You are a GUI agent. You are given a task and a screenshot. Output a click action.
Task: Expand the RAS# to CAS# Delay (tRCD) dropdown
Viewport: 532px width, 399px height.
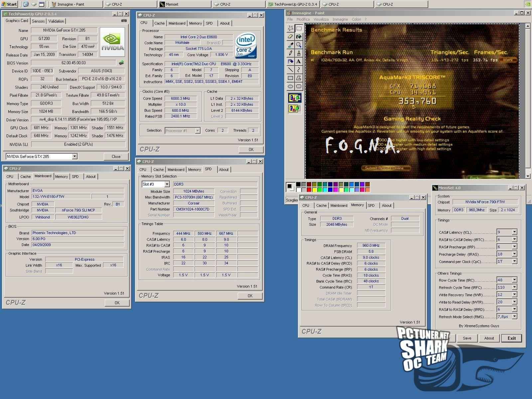coord(514,239)
